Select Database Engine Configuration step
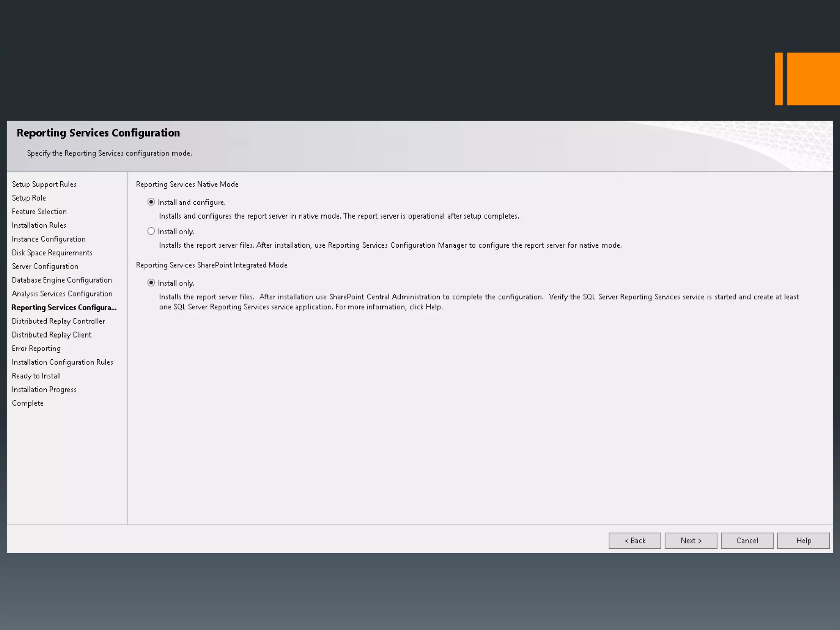840x630 pixels. (x=62, y=280)
